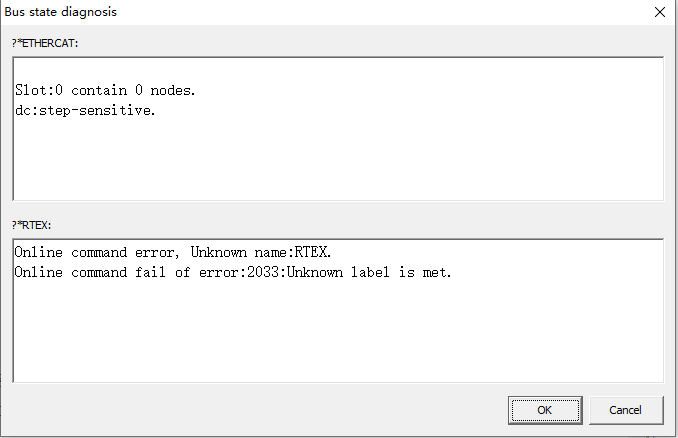Click the ?*RTEX: label

pos(32,225)
